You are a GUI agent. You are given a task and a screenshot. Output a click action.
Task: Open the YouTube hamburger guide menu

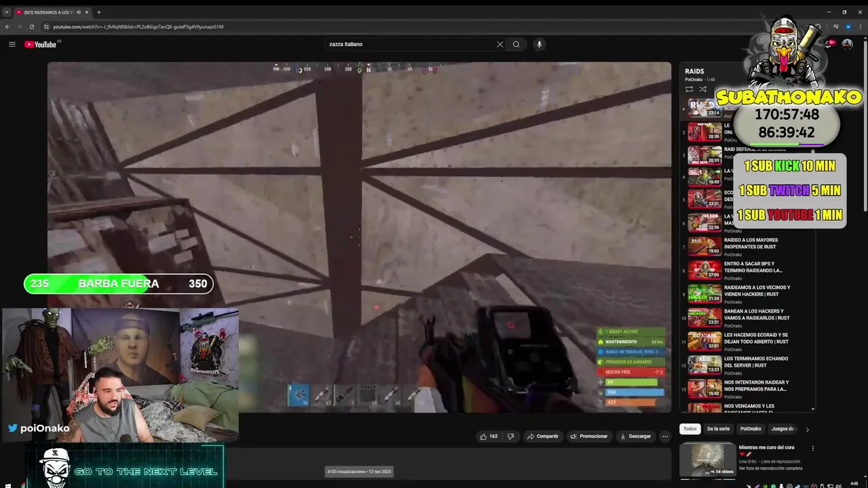12,44
